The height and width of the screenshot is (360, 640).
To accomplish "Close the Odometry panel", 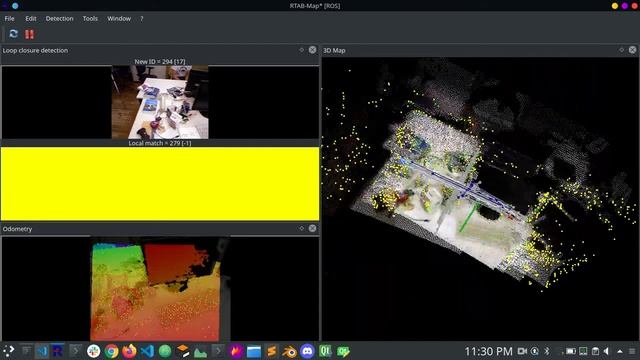I will [x=312, y=228].
